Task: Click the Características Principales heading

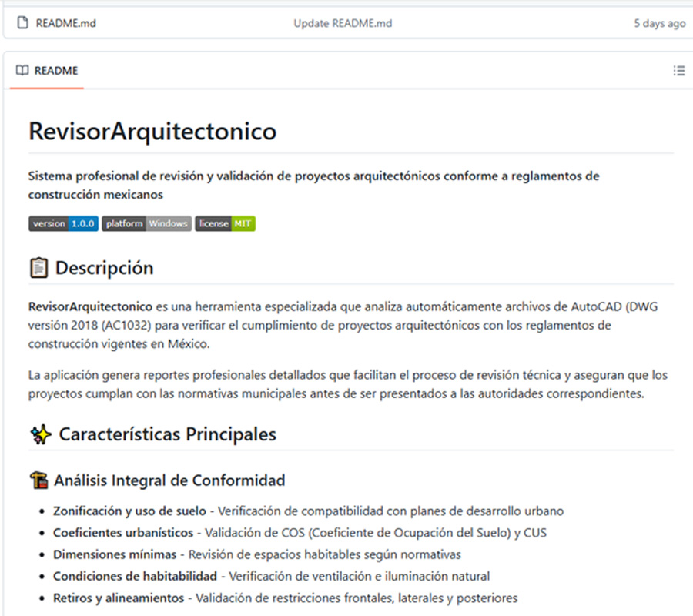Action: 168,434
